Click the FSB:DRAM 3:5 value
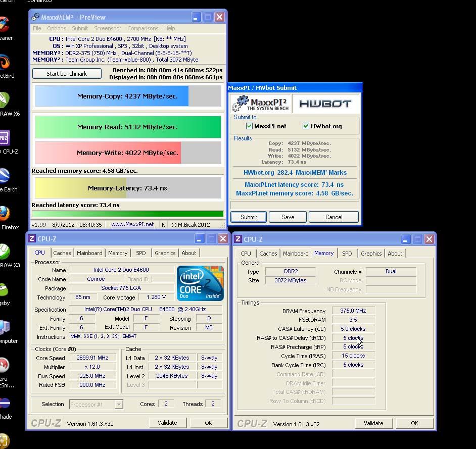 [x=353, y=320]
